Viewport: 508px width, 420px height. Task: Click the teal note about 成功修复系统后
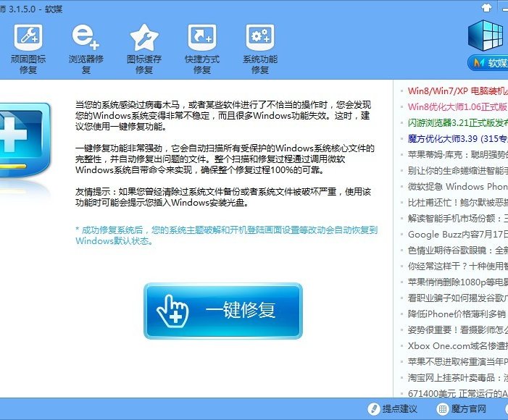(x=226, y=235)
